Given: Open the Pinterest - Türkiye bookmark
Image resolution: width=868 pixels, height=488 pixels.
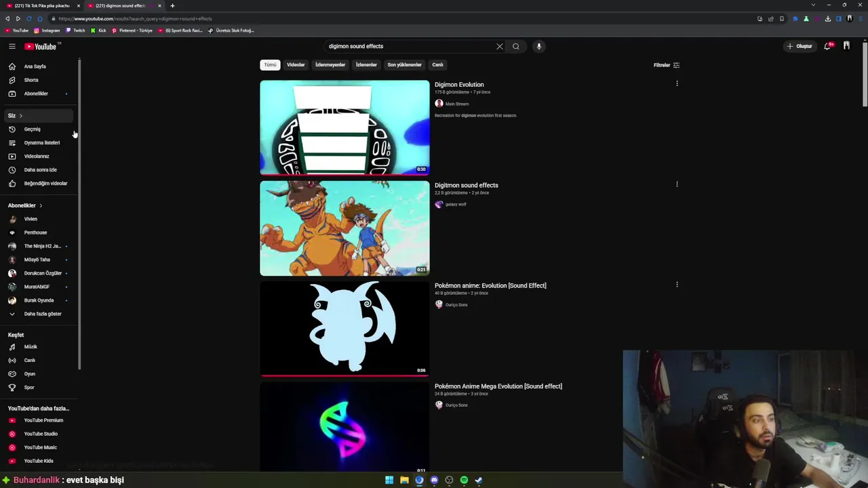Looking at the screenshot, I should [x=132, y=30].
